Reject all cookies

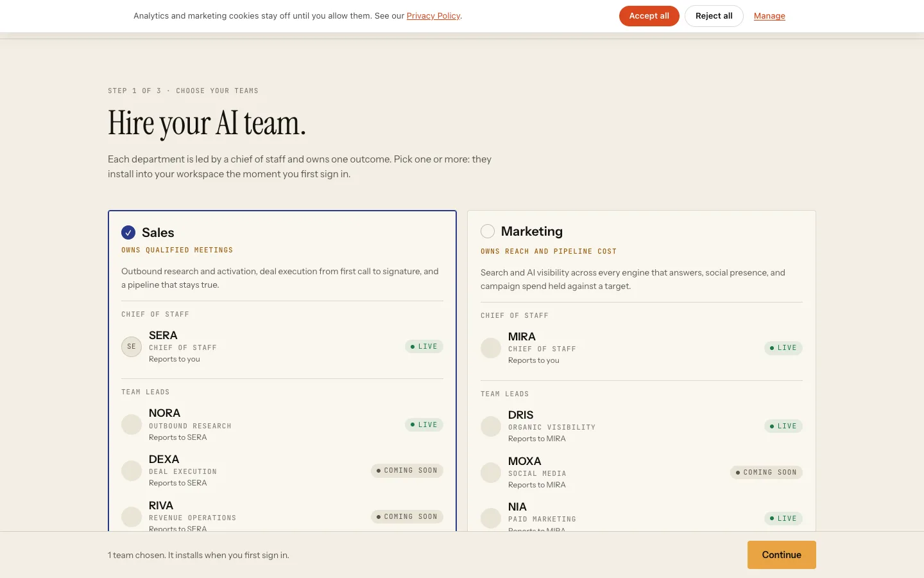coord(714,16)
